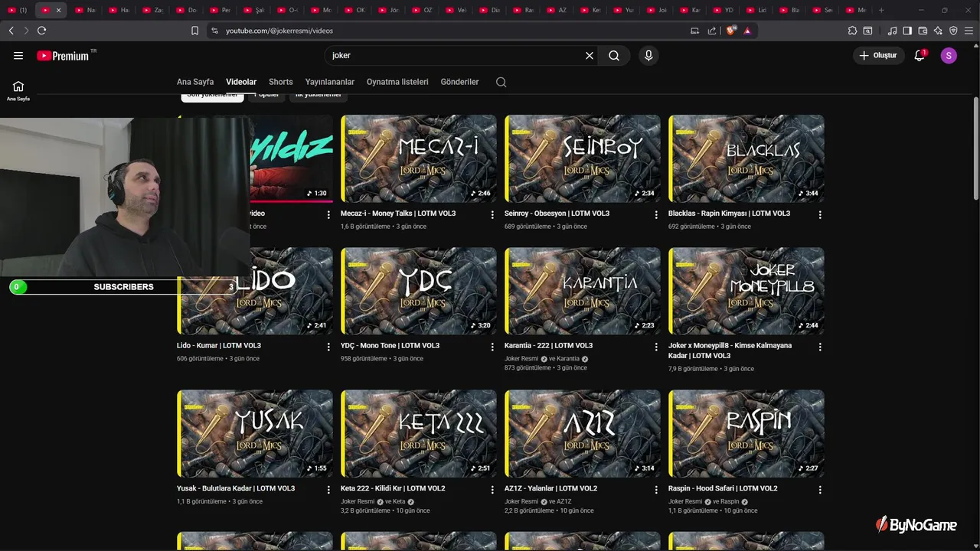Open the Ana Sayfa home sidebar icon
This screenshot has height=551, width=980.
coord(18,90)
